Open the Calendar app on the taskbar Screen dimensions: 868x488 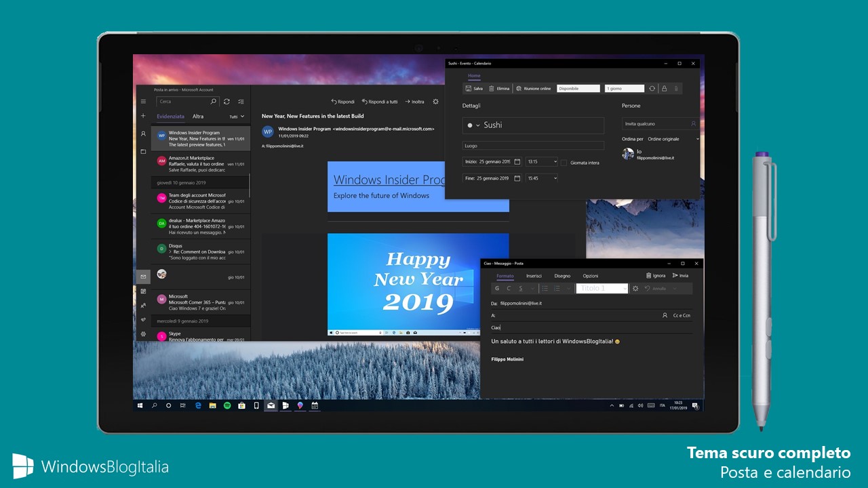click(315, 405)
